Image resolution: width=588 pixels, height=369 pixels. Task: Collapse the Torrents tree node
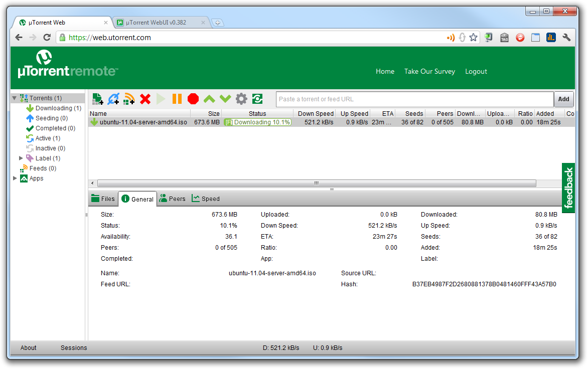(x=14, y=98)
